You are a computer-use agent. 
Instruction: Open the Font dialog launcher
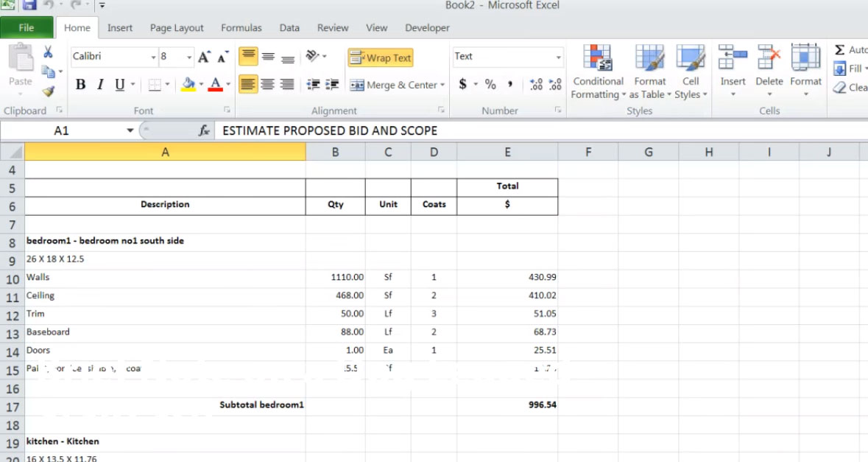(227, 111)
